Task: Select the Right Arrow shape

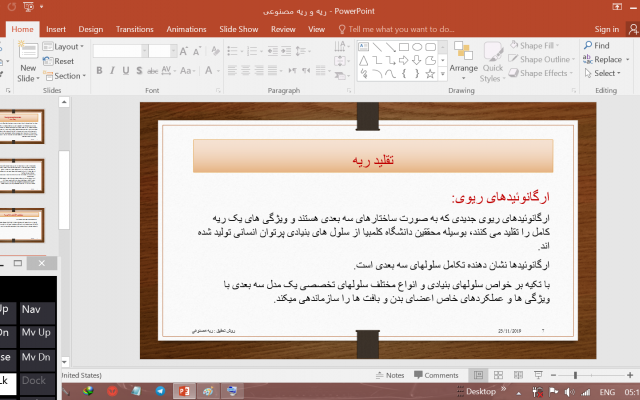Action: click(404, 61)
